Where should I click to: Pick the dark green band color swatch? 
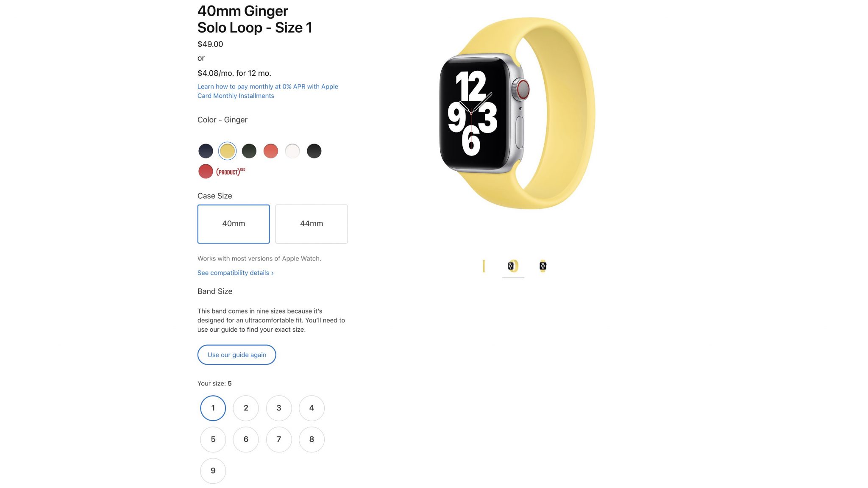point(249,151)
